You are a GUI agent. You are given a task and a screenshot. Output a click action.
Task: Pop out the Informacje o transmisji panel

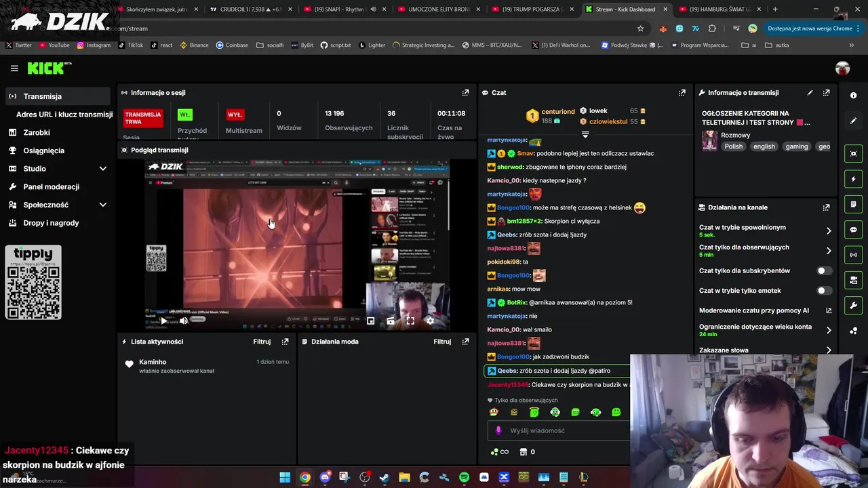pyautogui.click(x=826, y=93)
